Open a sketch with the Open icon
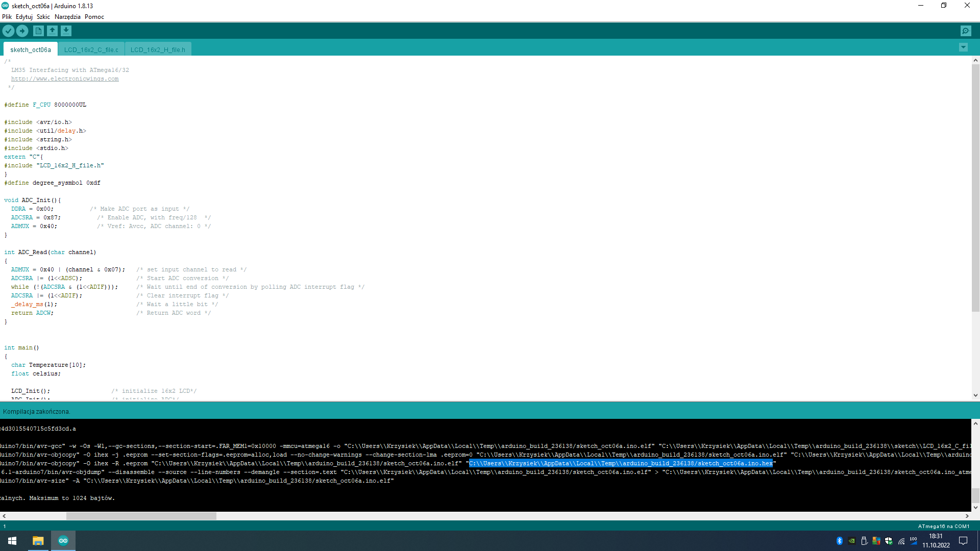Image resolution: width=980 pixels, height=551 pixels. coord(52,31)
